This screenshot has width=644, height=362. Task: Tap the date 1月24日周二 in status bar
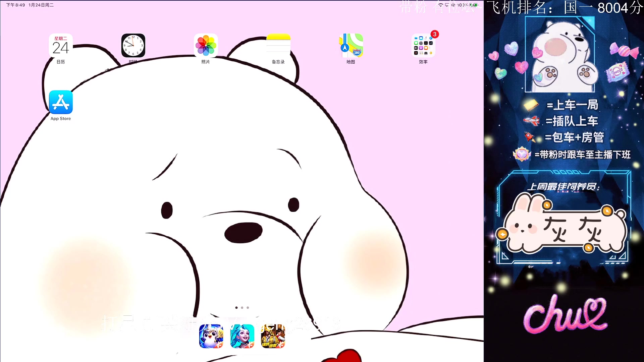coord(41,5)
